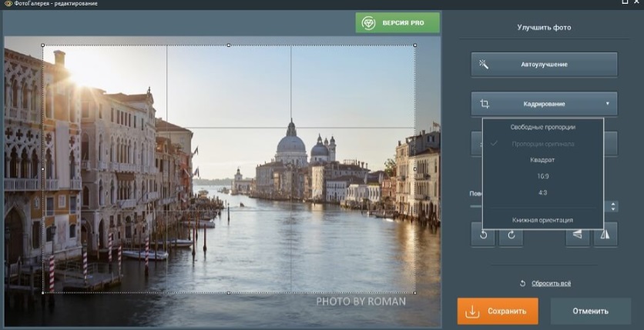Image resolution: width=644 pixels, height=330 pixels.
Task: Click the rotation angle stepper arrows
Action: coord(613,206)
